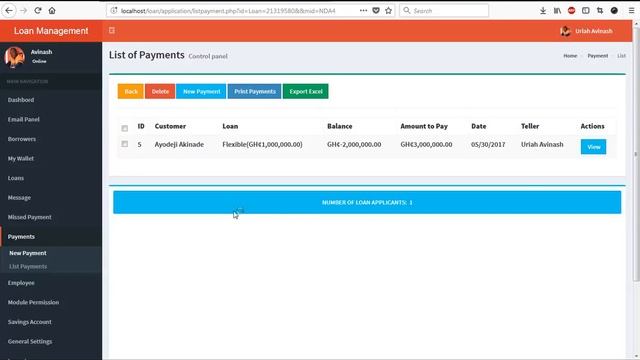This screenshot has width=640, height=360.
Task: Click Balance column header
Action: 340,127
